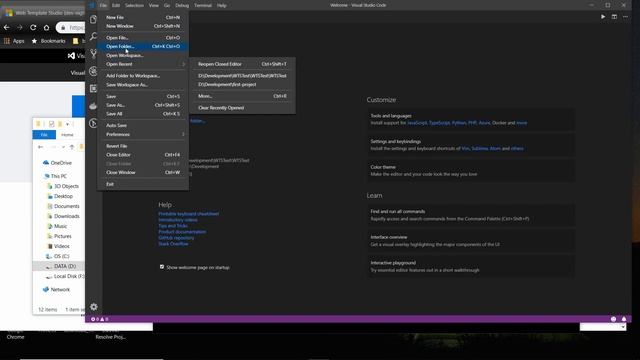
Task: Open GitHub repository link
Action: pos(176,238)
